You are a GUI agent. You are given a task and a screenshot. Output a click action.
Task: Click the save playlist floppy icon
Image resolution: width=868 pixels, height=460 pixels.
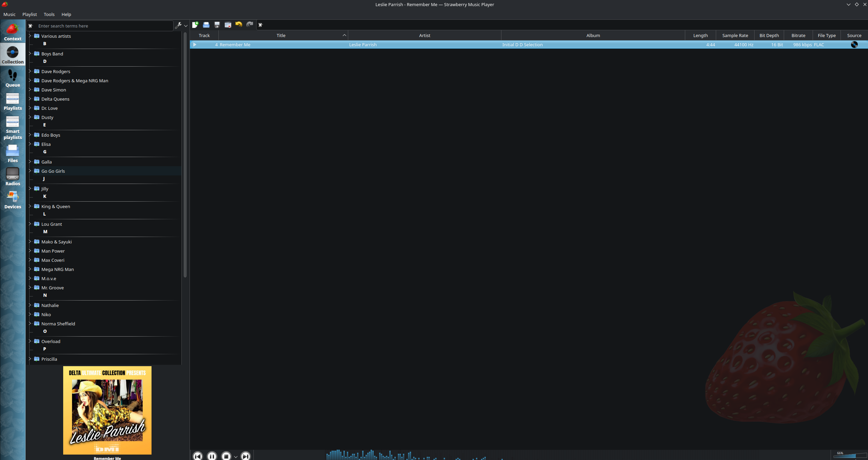(x=217, y=25)
